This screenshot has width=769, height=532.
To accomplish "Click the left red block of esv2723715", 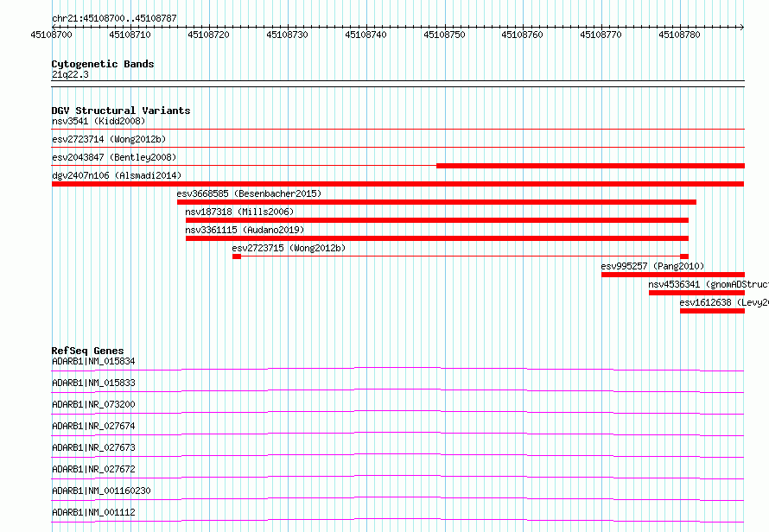I will tap(237, 256).
